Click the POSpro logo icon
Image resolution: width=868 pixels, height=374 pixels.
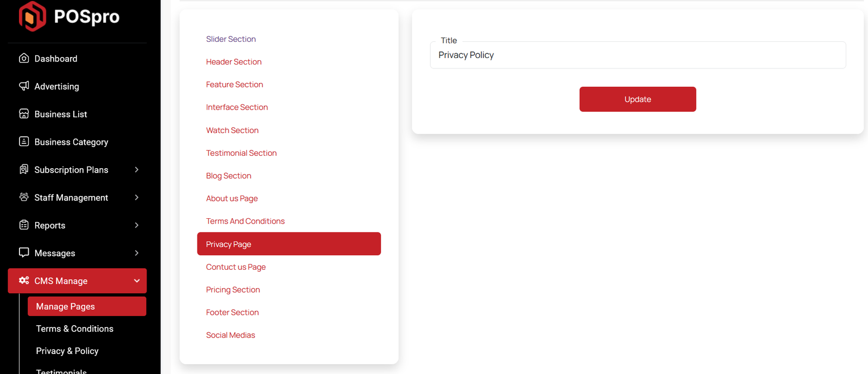(32, 16)
